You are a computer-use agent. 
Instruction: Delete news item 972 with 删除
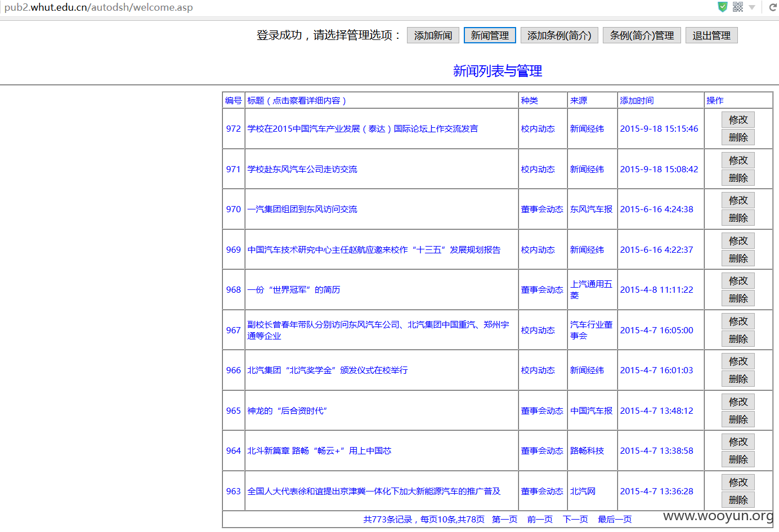tap(738, 137)
